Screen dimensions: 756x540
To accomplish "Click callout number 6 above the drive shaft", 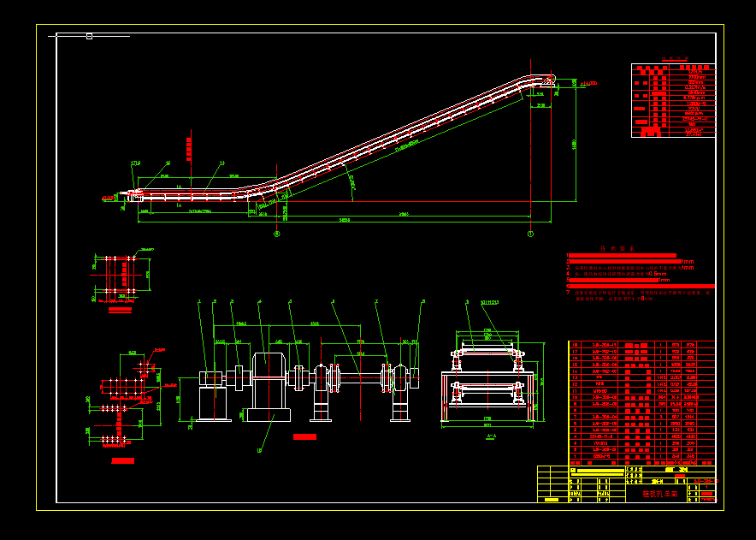I will click(x=333, y=301).
